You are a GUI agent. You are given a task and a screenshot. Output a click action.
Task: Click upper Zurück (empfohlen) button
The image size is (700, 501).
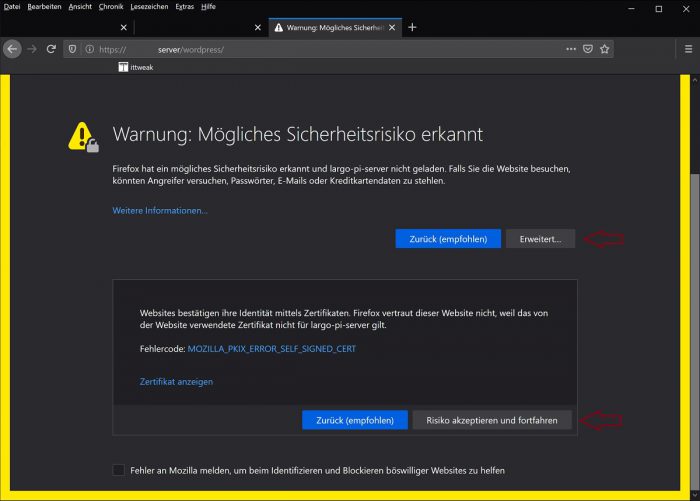click(x=448, y=239)
